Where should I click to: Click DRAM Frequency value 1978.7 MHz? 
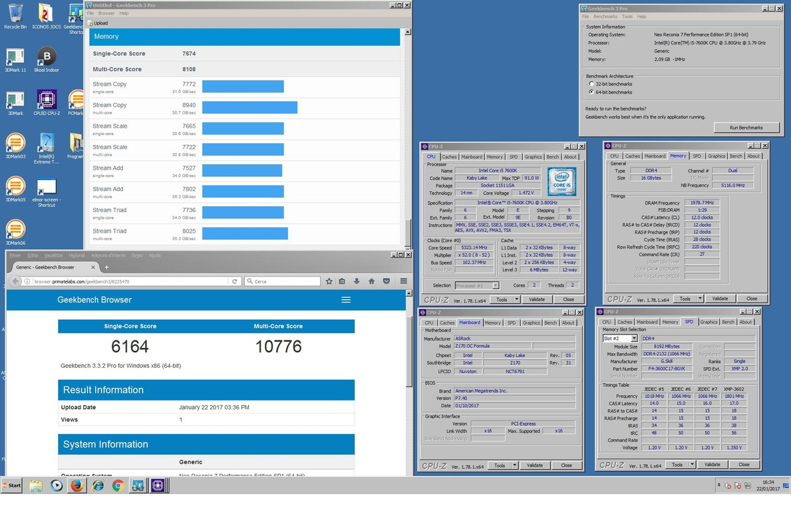(702, 203)
